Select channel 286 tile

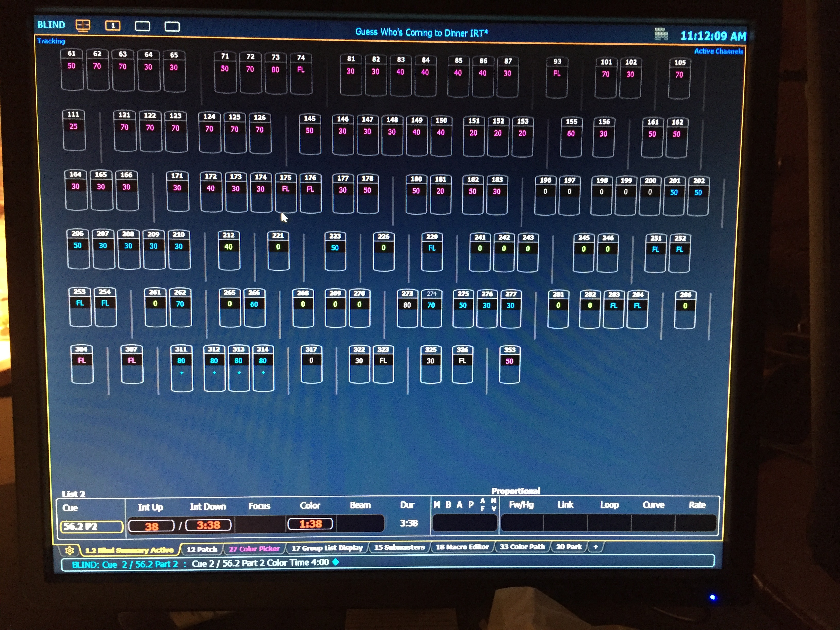tap(685, 310)
